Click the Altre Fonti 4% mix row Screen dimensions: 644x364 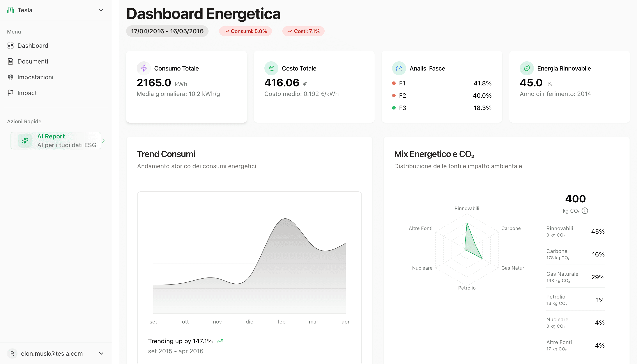575,345
